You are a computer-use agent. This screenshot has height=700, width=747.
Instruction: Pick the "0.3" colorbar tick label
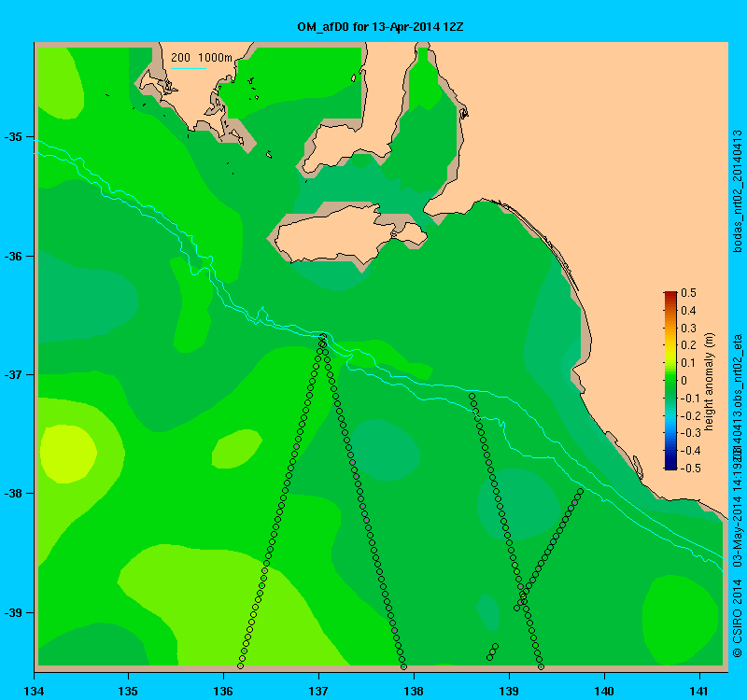pos(688,329)
